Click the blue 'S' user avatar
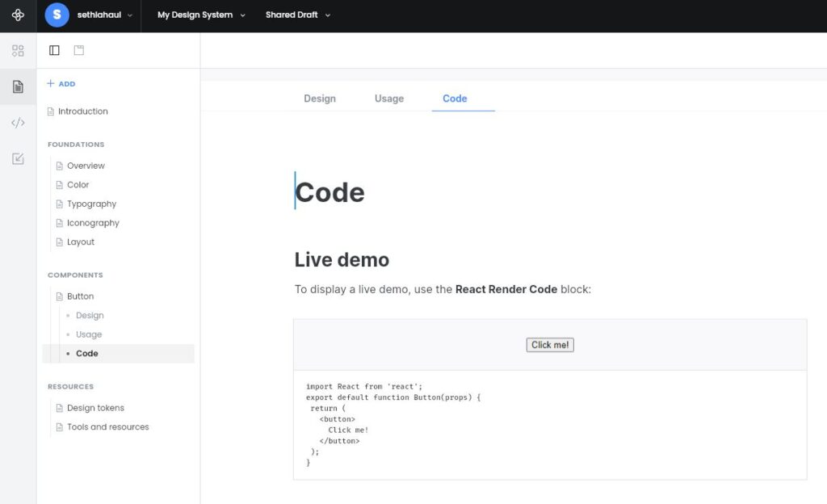Image resolution: width=827 pixels, height=504 pixels. pyautogui.click(x=57, y=15)
